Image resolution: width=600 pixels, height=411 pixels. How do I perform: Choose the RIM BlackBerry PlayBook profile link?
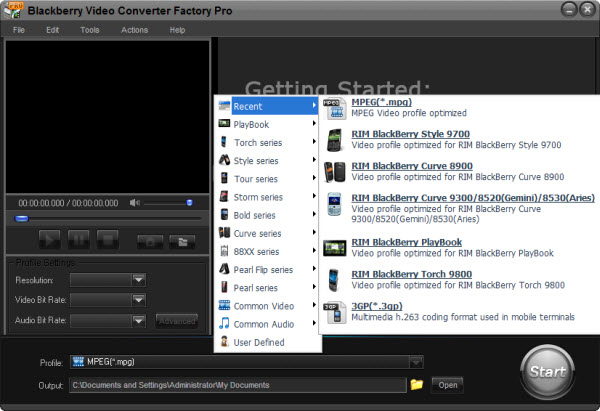click(x=407, y=242)
